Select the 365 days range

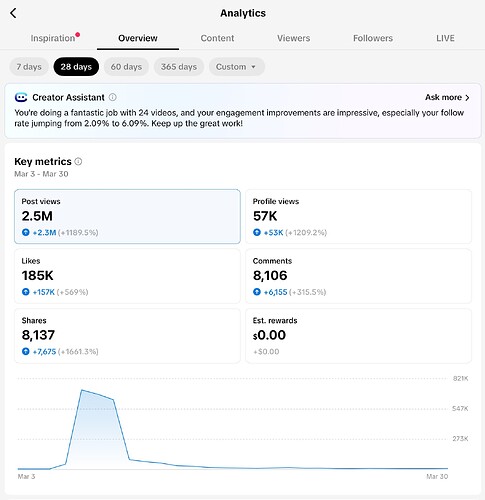[x=179, y=67]
